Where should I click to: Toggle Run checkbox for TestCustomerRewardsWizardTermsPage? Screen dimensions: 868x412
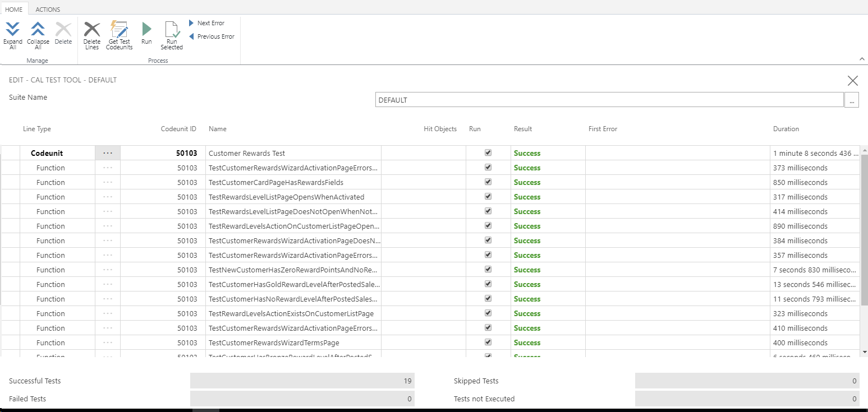pyautogui.click(x=488, y=342)
